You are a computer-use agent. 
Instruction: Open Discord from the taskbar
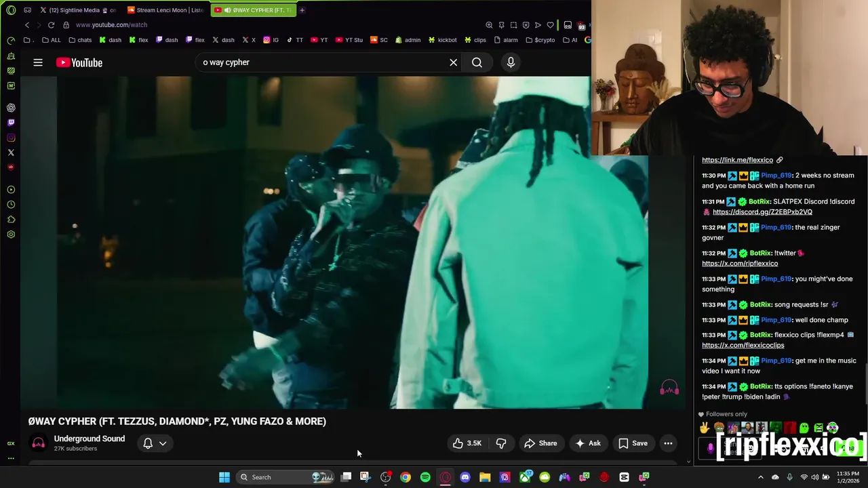pos(465,477)
